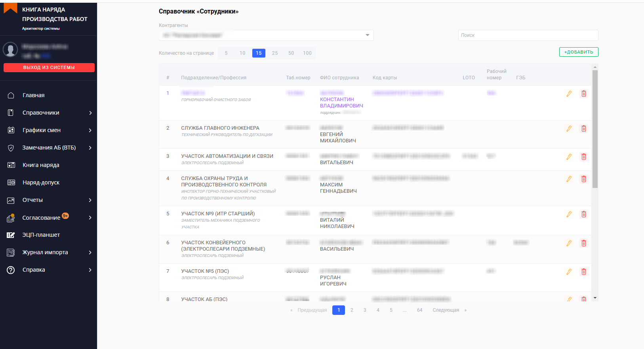644x349 pixels.
Task: Click the pencil edit icon in row 1
Action: pos(569,94)
